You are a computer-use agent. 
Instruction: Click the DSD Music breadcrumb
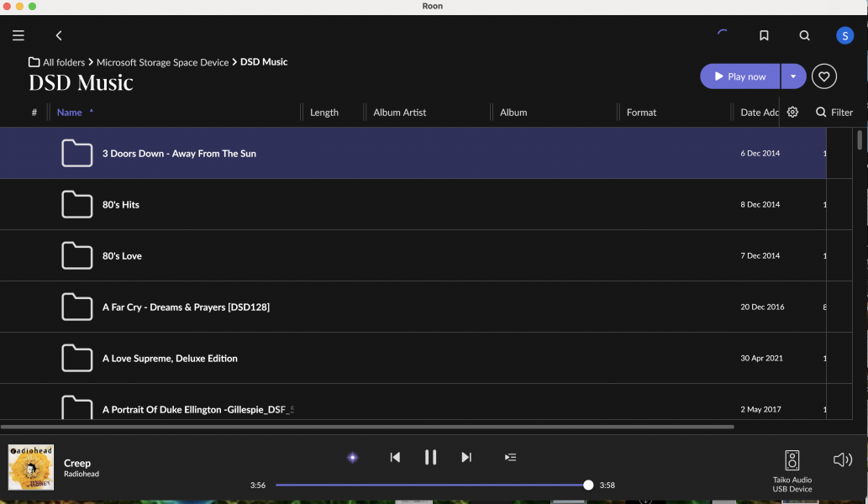pyautogui.click(x=264, y=61)
